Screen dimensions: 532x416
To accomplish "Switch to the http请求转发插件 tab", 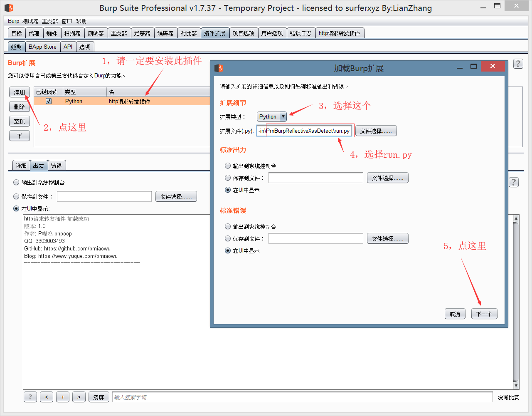I will 340,33.
